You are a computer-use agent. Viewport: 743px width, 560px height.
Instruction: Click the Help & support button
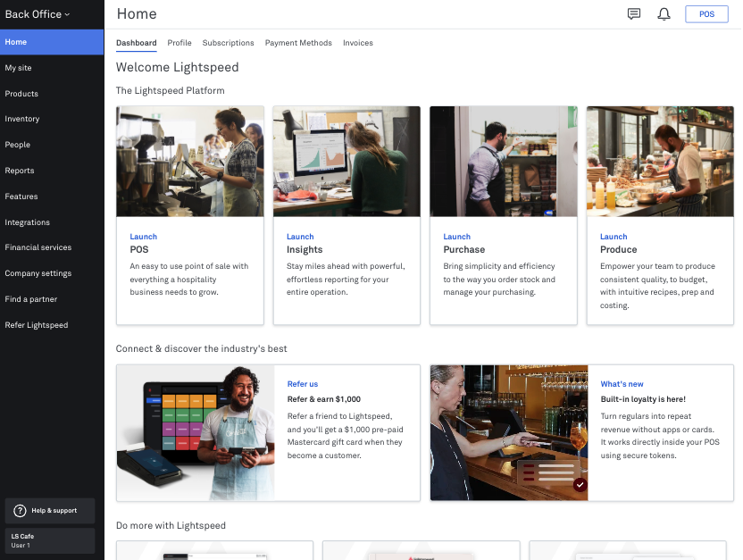50,510
